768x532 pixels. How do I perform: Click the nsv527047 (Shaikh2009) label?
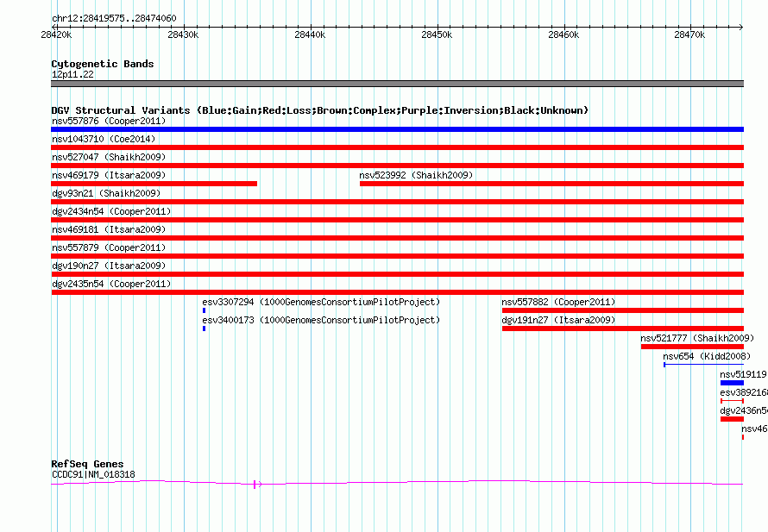coord(109,157)
